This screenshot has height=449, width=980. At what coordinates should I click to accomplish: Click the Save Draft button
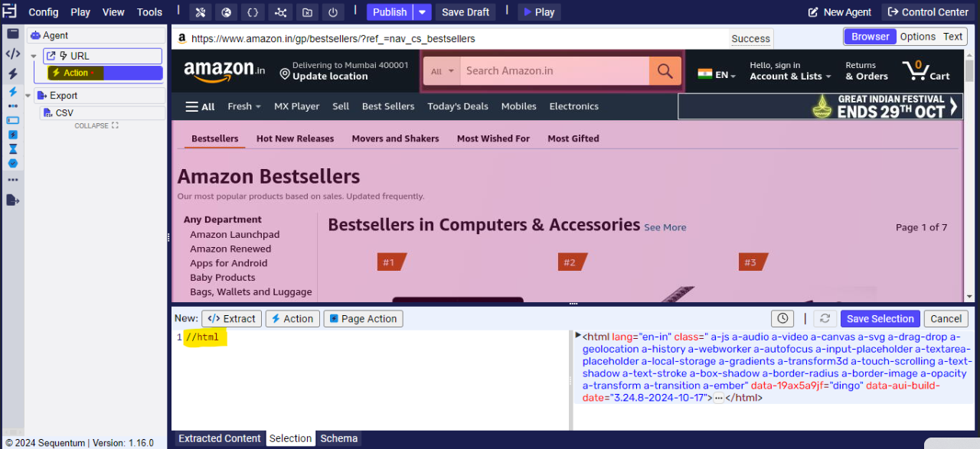coord(465,12)
